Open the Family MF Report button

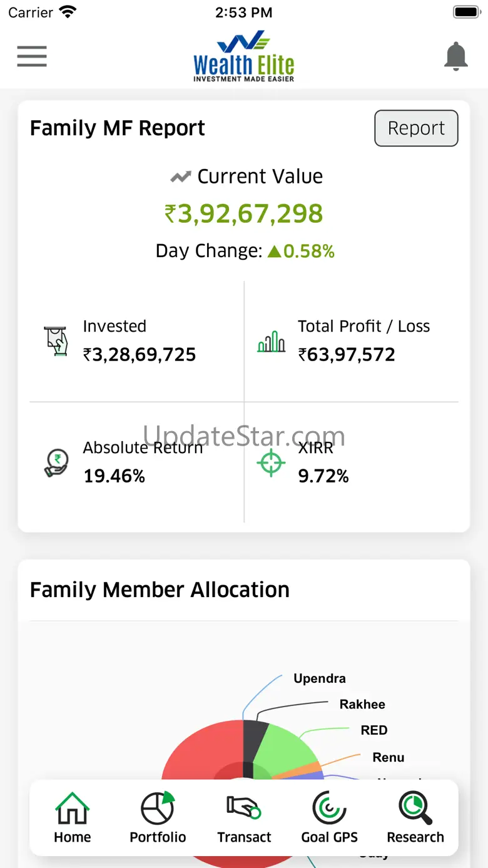(416, 128)
